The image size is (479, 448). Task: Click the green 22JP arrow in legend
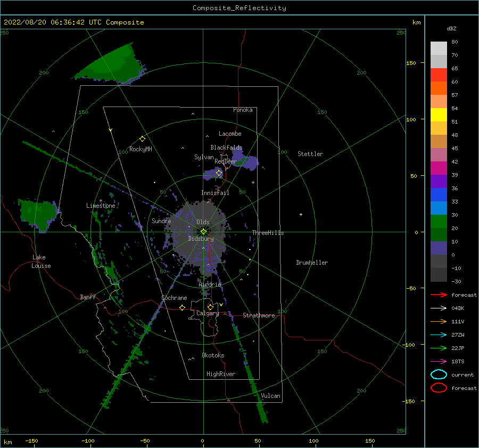[x=439, y=348]
